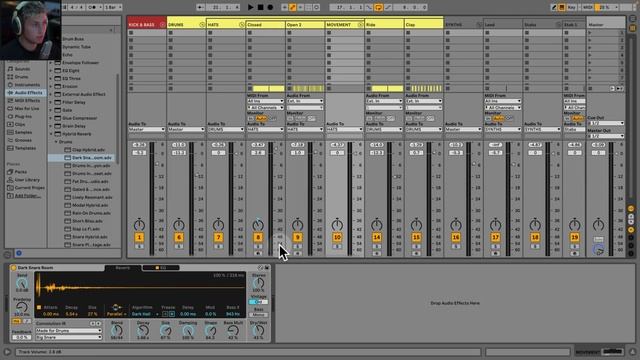Switch to the Reverb tab
The height and width of the screenshot is (360, 640).
pos(122,268)
